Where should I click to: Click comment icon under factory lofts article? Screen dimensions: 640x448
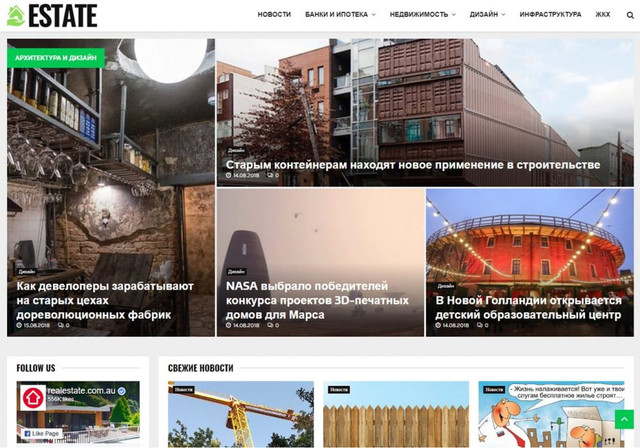(x=61, y=325)
